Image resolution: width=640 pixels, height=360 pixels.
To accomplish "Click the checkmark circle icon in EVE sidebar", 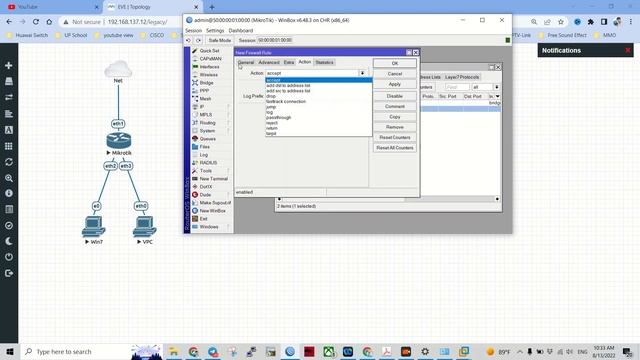I will tap(9, 225).
